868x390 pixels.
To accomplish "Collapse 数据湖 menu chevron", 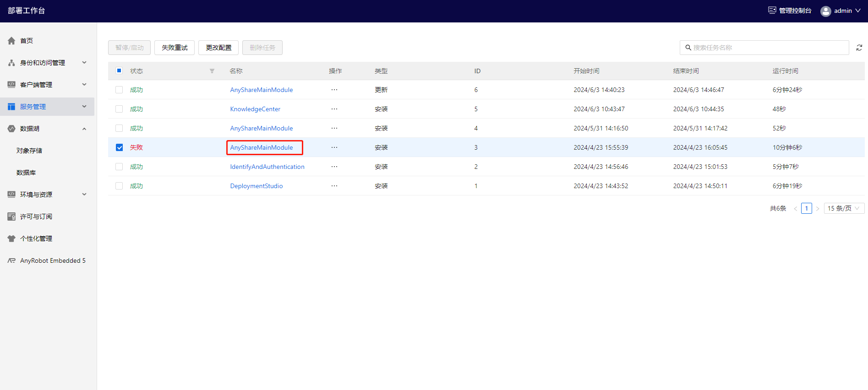I will point(84,129).
